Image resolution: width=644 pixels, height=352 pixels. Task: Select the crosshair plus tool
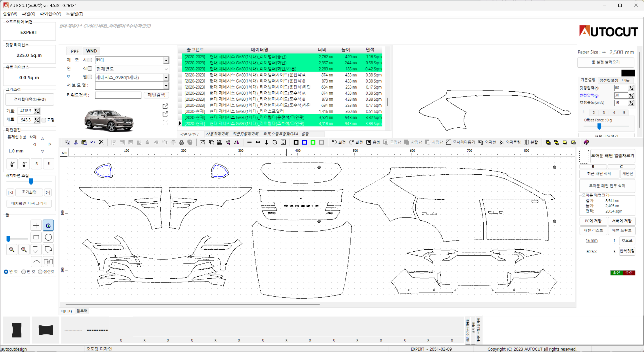coord(36,225)
